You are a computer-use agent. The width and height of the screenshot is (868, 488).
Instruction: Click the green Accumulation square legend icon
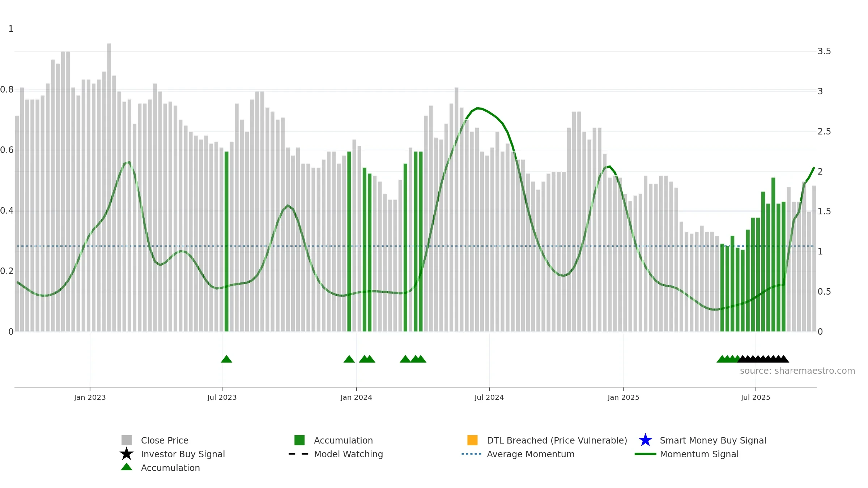299,440
